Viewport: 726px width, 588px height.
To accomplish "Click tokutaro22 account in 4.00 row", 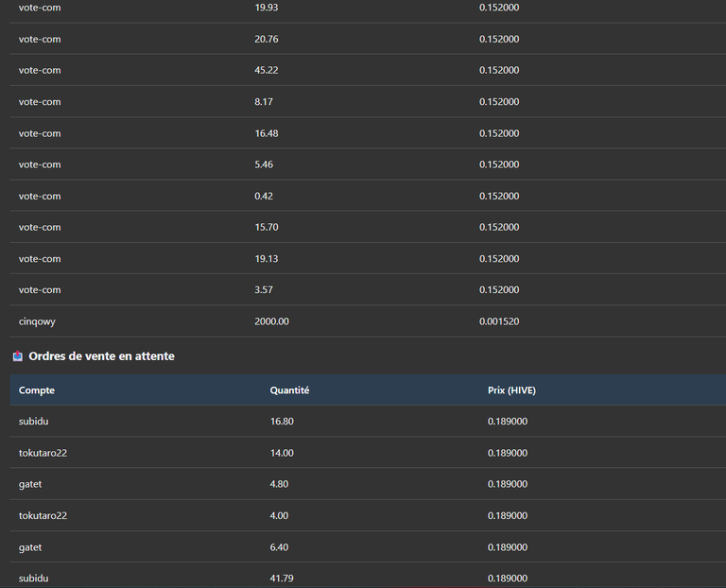I will [43, 515].
